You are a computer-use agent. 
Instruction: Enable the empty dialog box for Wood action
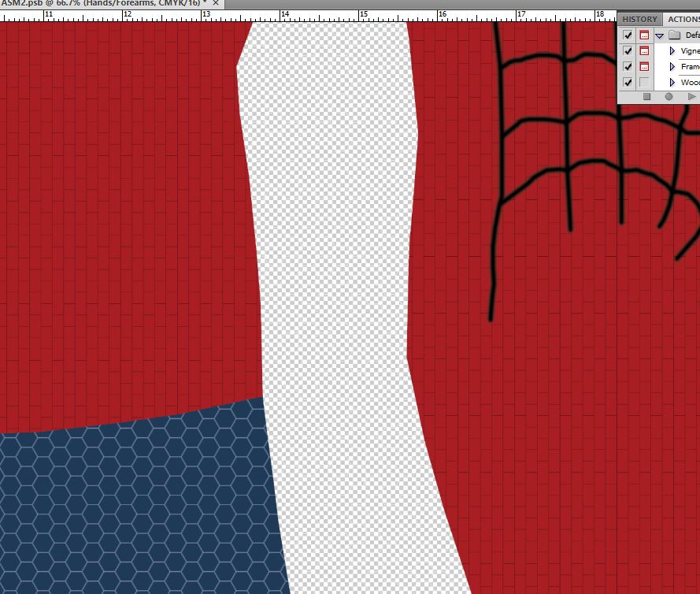point(644,82)
